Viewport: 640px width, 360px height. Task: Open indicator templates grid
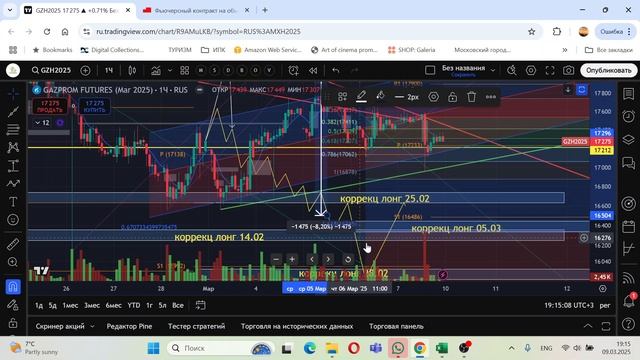tap(184, 70)
